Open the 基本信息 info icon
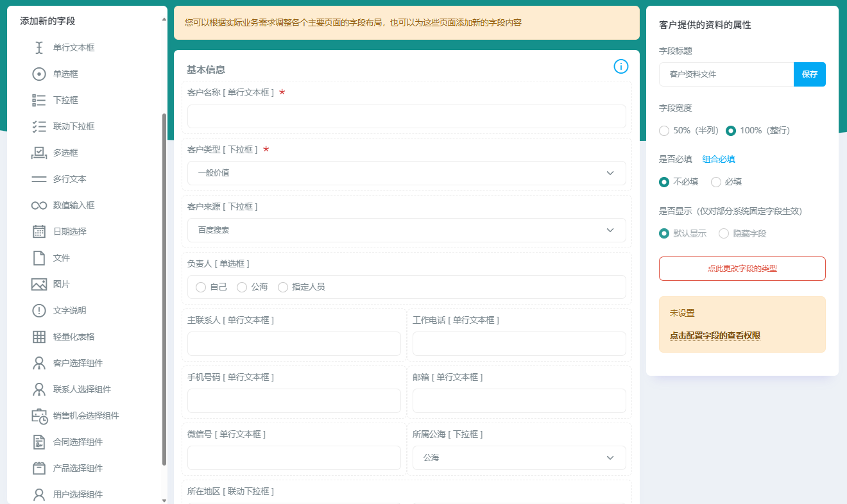The height and width of the screenshot is (504, 847). [x=621, y=66]
